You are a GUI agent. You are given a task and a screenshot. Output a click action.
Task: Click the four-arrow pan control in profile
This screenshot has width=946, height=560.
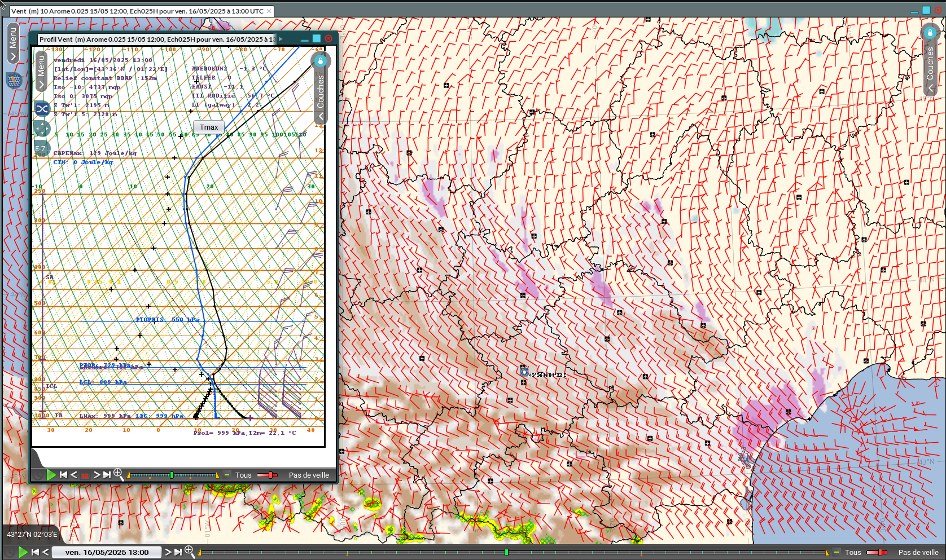tap(42, 129)
